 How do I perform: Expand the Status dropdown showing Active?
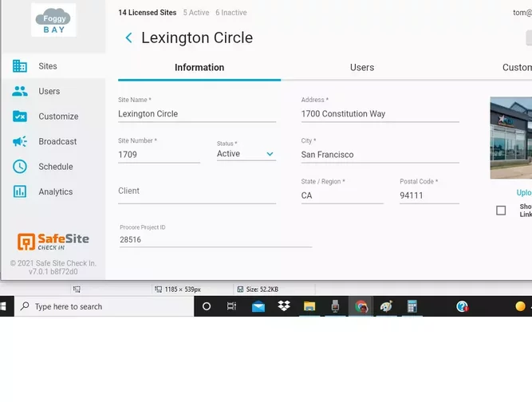[x=246, y=154]
